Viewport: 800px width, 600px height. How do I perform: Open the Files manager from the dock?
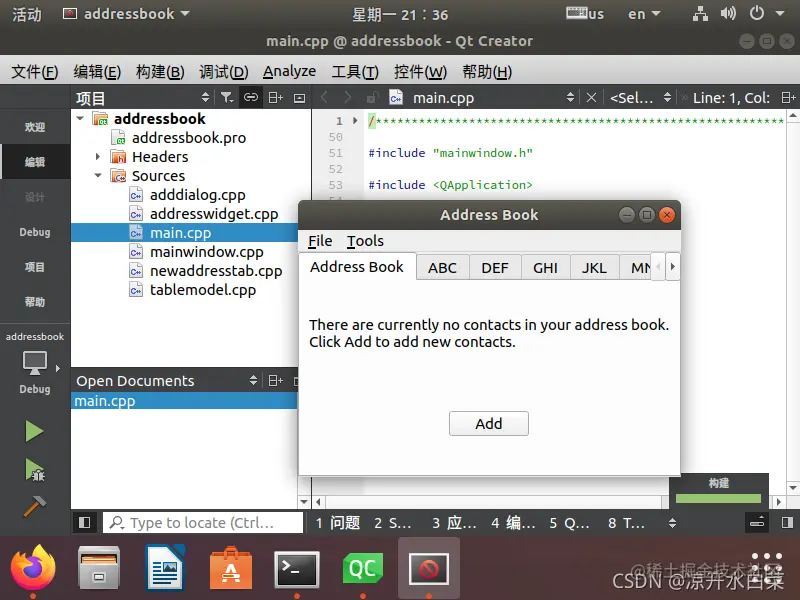coord(98,568)
